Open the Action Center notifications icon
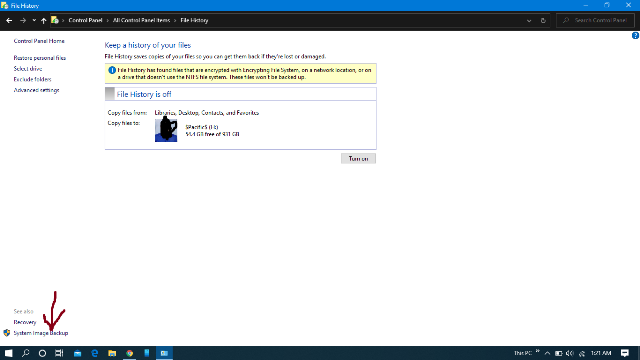640x360 pixels. (624, 353)
